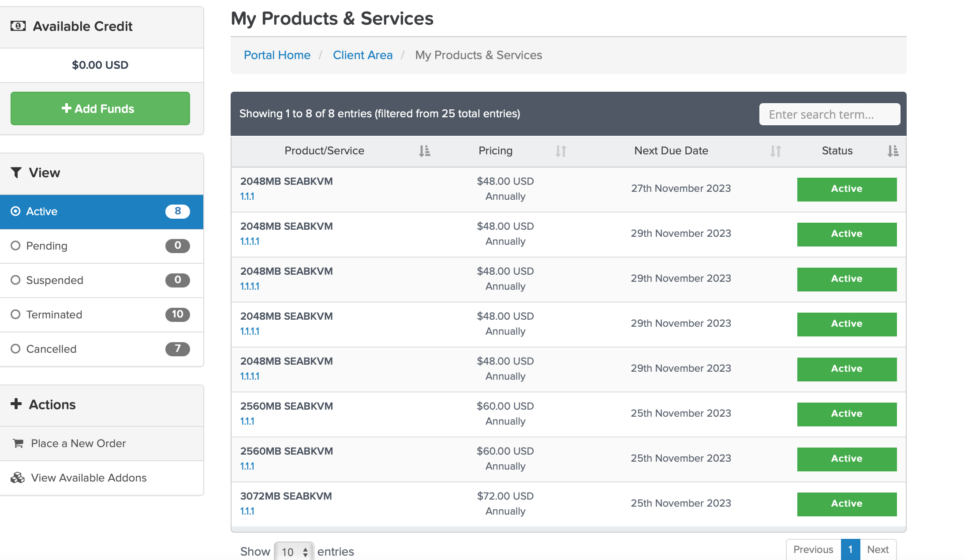Click Active status badge of 3072MB SEABKVM

[846, 504]
